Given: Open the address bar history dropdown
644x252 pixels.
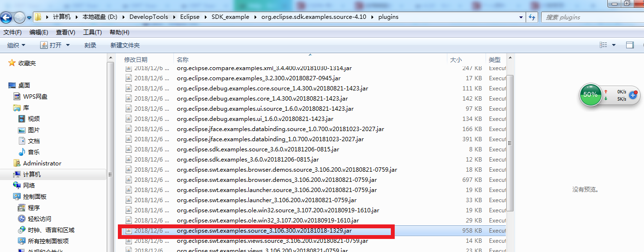Looking at the screenshot, I should pos(521,17).
